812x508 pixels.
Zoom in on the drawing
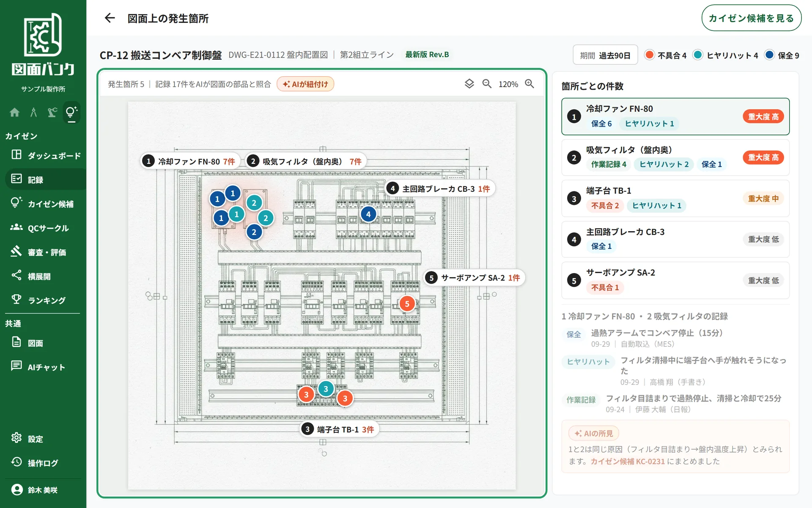(x=529, y=84)
